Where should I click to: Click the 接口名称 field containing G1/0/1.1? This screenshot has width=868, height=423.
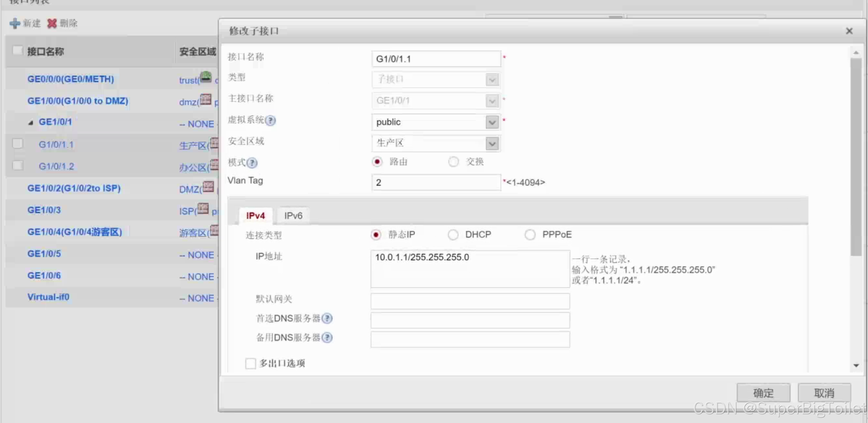tap(436, 59)
